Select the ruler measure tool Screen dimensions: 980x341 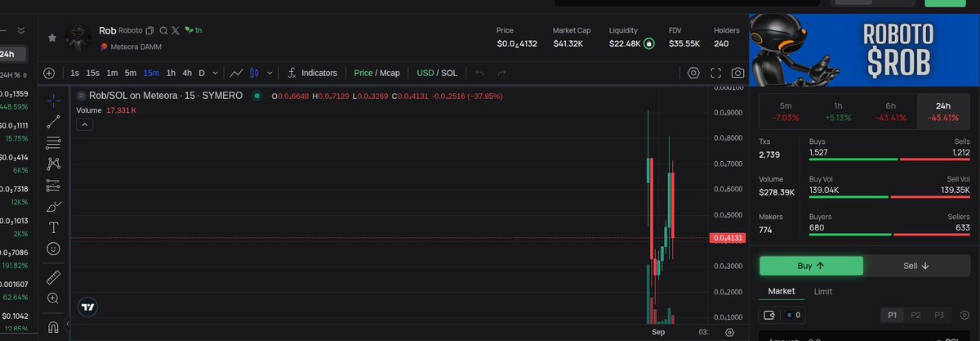point(53,276)
